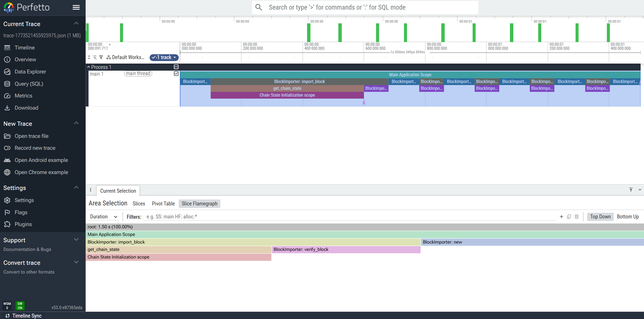The width and height of the screenshot is (644, 319).
Task: Open the drawer's three-dot menu
Action: 91,190
